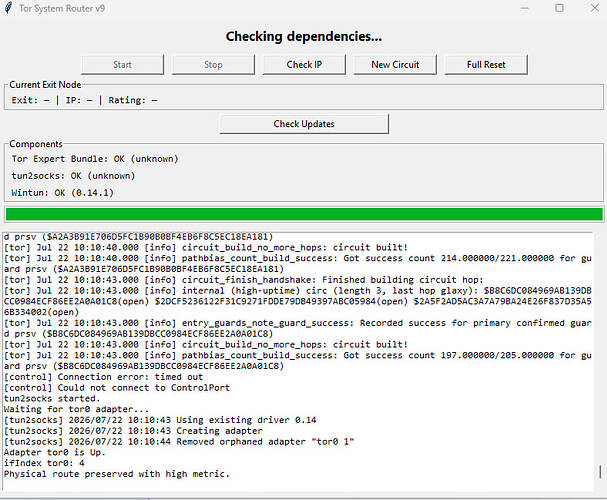Viewport: 607px width, 500px height.
Task: Click the 'Checking dependencies...' heading
Action: click(x=304, y=36)
